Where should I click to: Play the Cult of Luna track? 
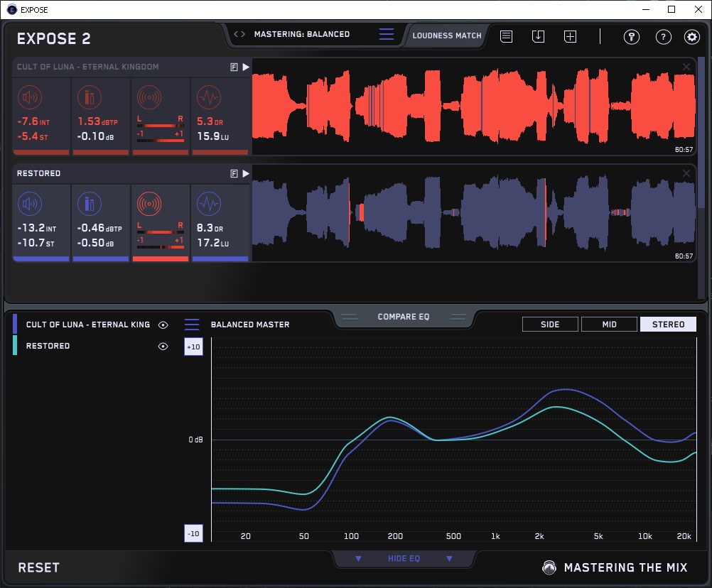click(246, 67)
